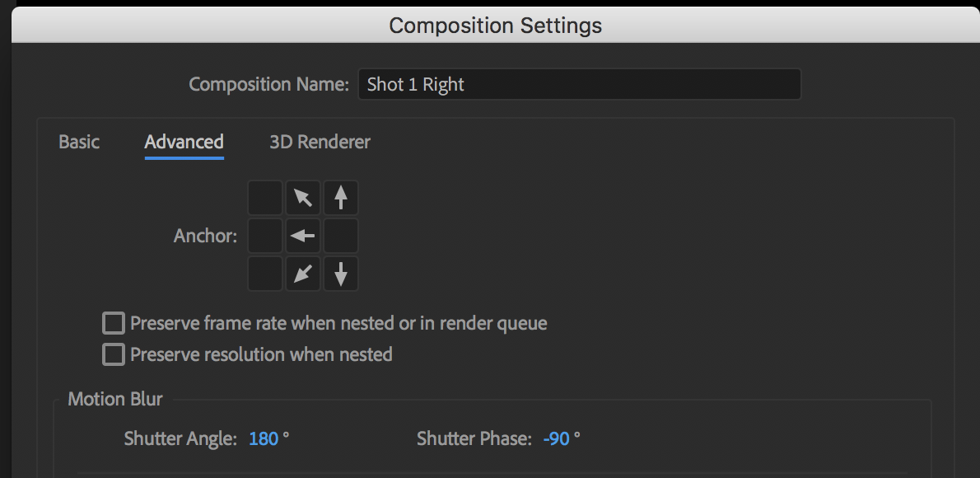980x478 pixels.
Task: Open the 3D Renderer tab
Action: [320, 142]
